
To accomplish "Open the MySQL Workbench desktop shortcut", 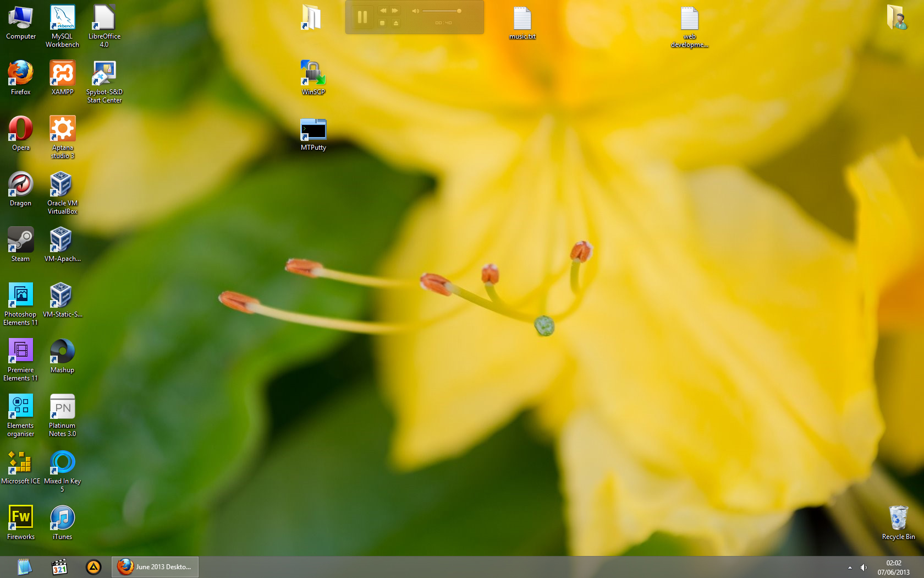I will point(62,18).
